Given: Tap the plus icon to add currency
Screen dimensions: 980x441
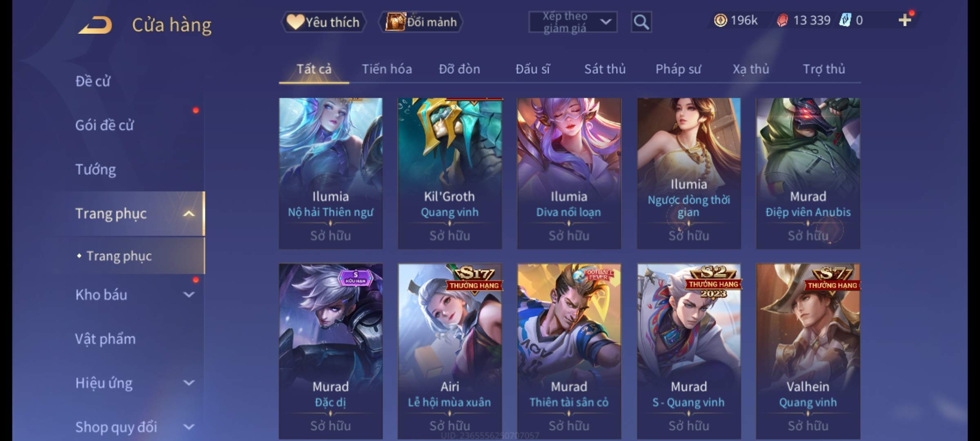Looking at the screenshot, I should pyautogui.click(x=905, y=20).
